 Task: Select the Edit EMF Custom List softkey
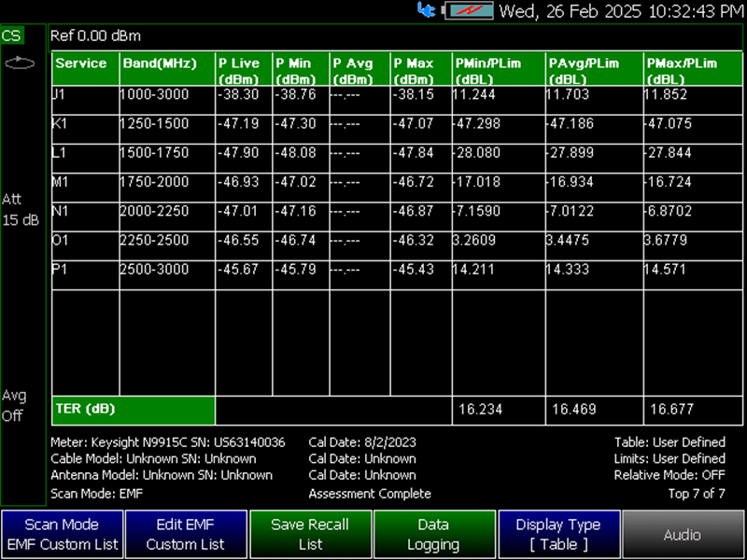coord(186,534)
